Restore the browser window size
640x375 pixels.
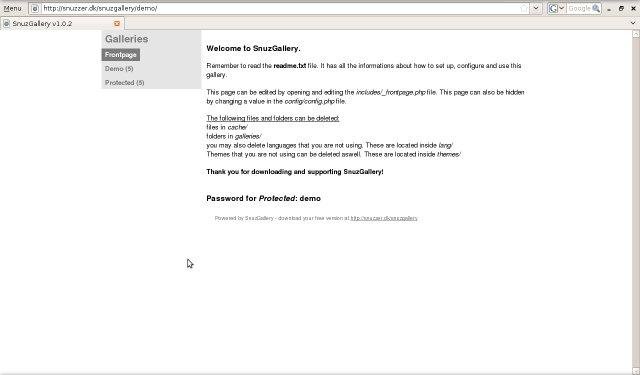click(622, 8)
